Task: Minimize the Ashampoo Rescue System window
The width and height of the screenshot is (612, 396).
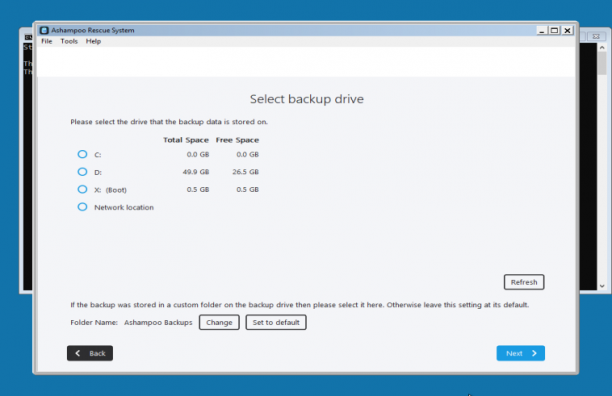Action: tap(541, 30)
